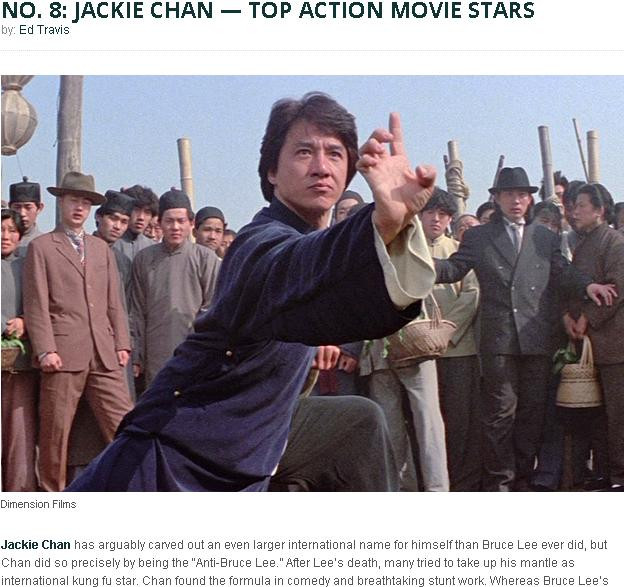Click the bold Jackie Chan link in paragraph
624x587 pixels.
pos(35,544)
